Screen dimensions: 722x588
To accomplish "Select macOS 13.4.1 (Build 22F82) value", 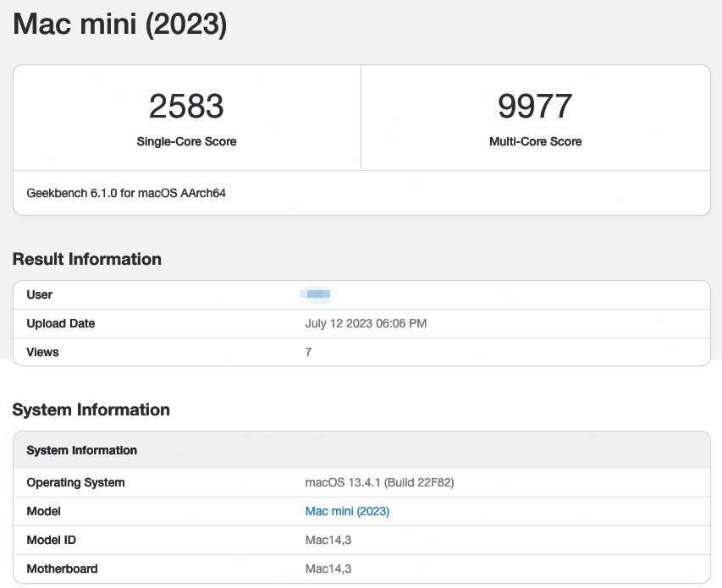I will [x=379, y=482].
